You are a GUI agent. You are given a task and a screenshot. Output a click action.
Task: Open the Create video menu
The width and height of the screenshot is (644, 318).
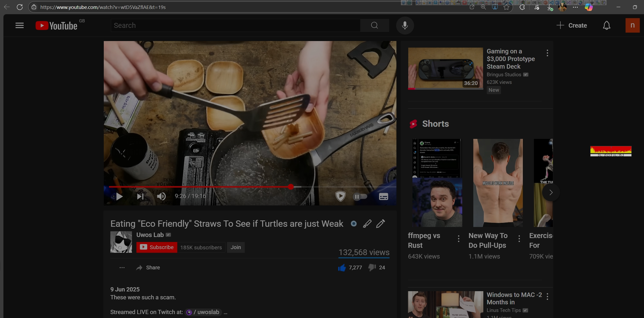point(572,26)
